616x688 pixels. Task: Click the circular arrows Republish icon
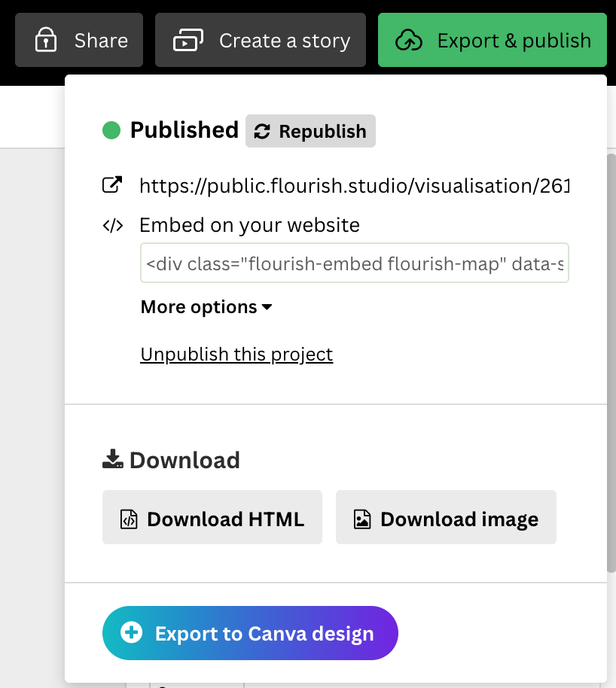[x=262, y=132]
